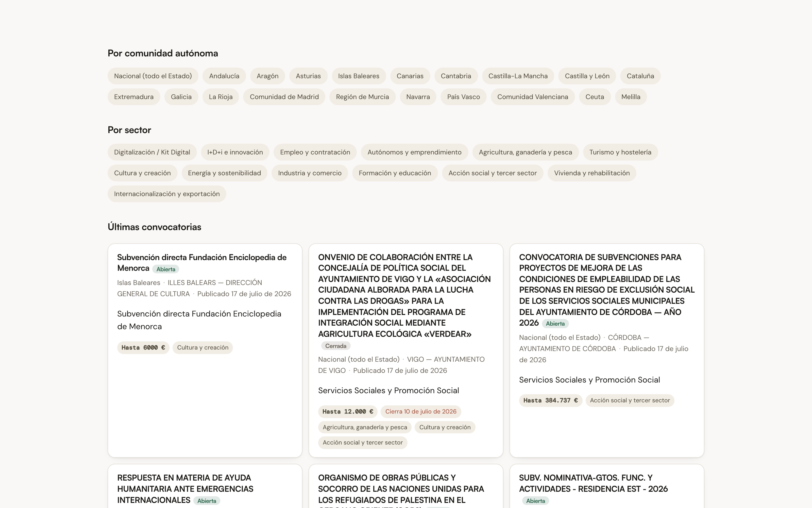Select the Comunidad de Madrid chip

tap(284, 97)
